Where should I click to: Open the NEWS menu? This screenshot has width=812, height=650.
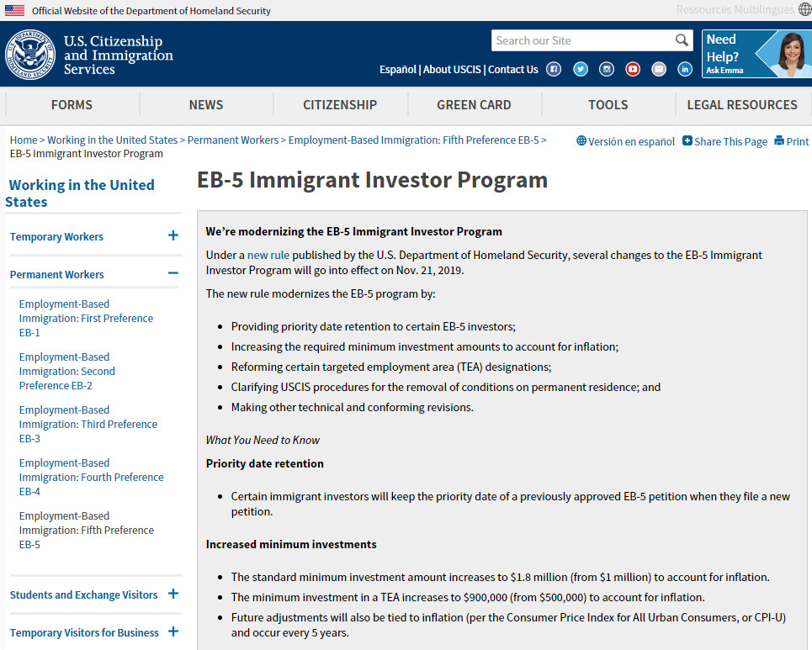click(x=206, y=105)
